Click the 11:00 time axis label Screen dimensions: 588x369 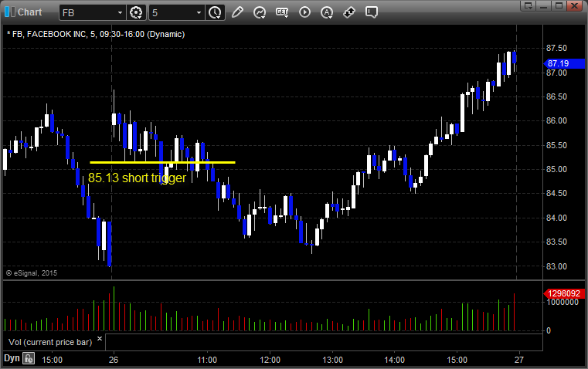pos(207,360)
